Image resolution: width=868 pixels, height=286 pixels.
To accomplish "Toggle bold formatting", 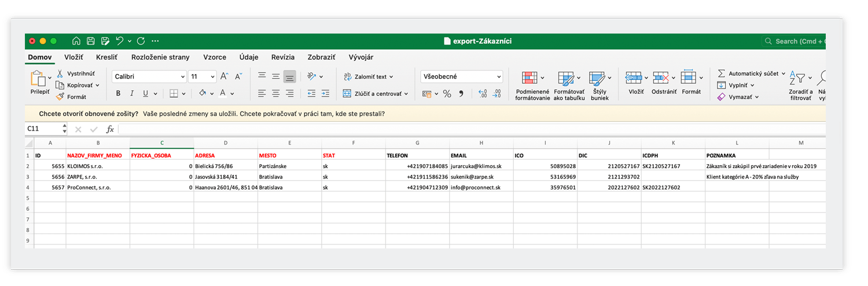I will [x=118, y=94].
